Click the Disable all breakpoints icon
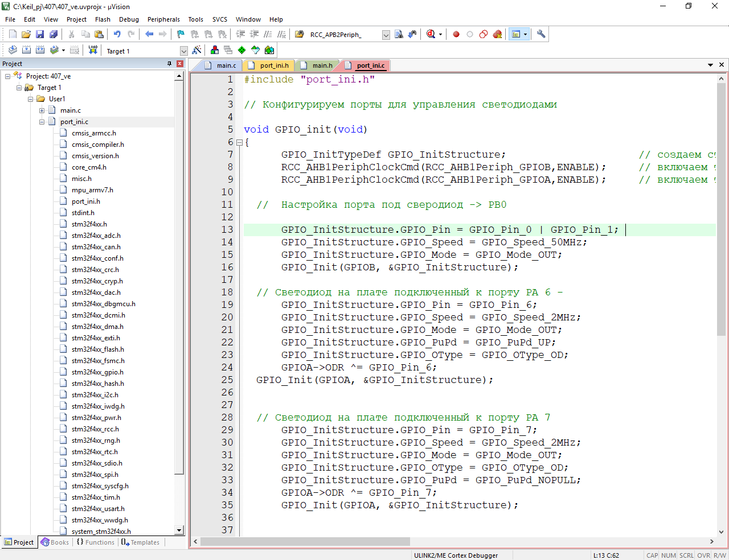Image resolution: width=729 pixels, height=560 pixels. (484, 34)
